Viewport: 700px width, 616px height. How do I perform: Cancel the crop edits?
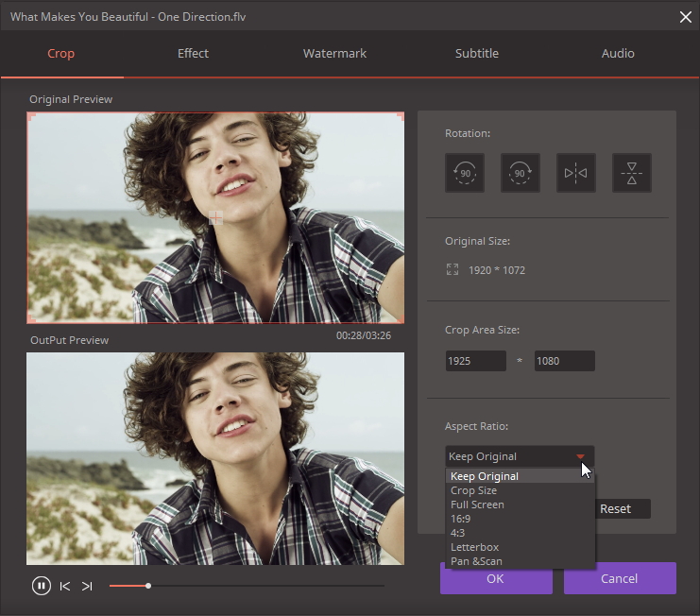(620, 578)
